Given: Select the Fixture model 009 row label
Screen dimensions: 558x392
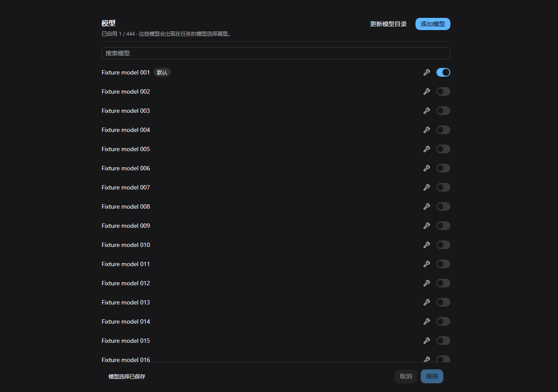Looking at the screenshot, I should pos(126,226).
